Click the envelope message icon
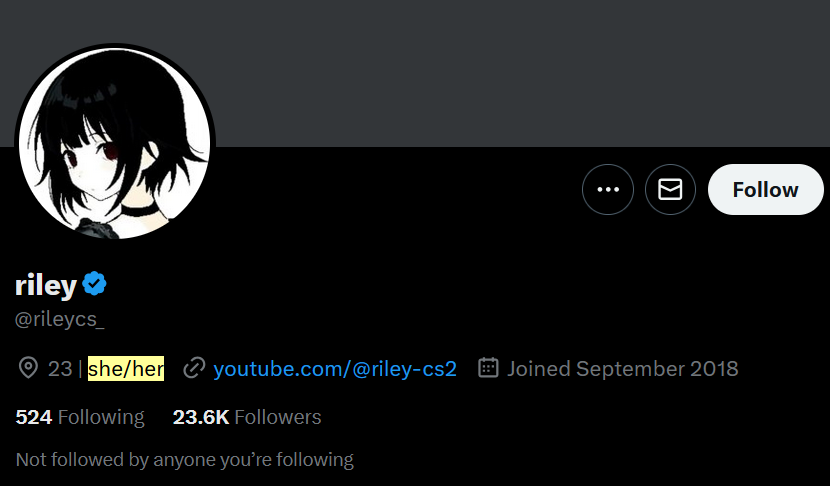 [670, 190]
